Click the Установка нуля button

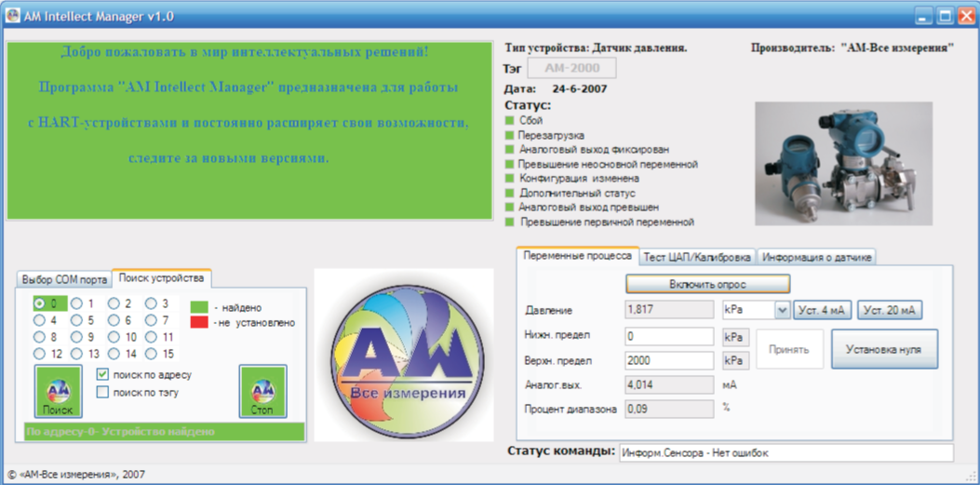tap(884, 349)
